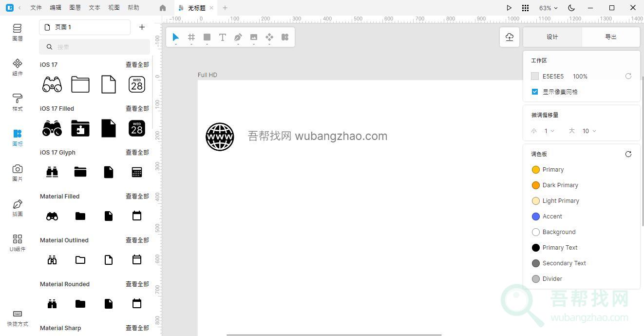Click the cloud upload icon above the design panel

click(x=509, y=37)
